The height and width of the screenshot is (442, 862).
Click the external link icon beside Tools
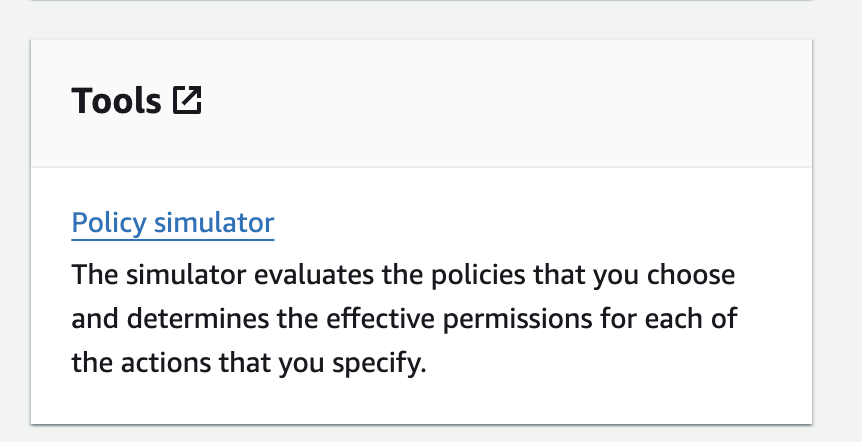coord(187,100)
